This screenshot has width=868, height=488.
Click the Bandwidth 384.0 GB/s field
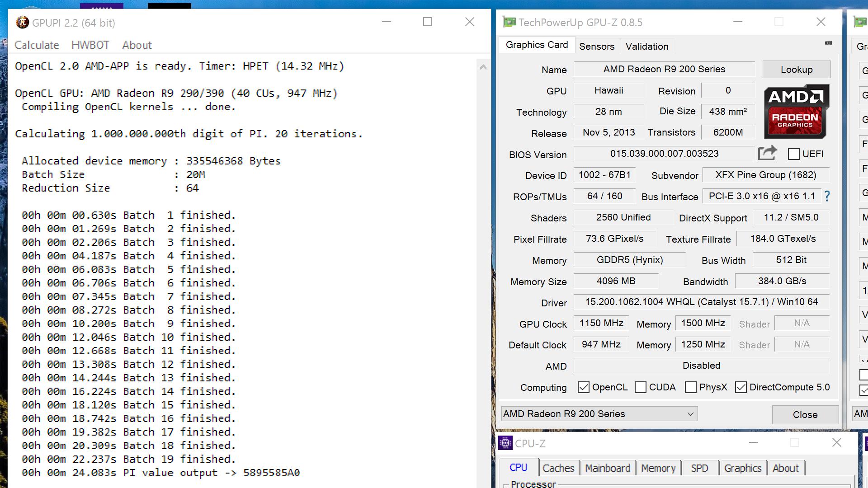point(782,281)
